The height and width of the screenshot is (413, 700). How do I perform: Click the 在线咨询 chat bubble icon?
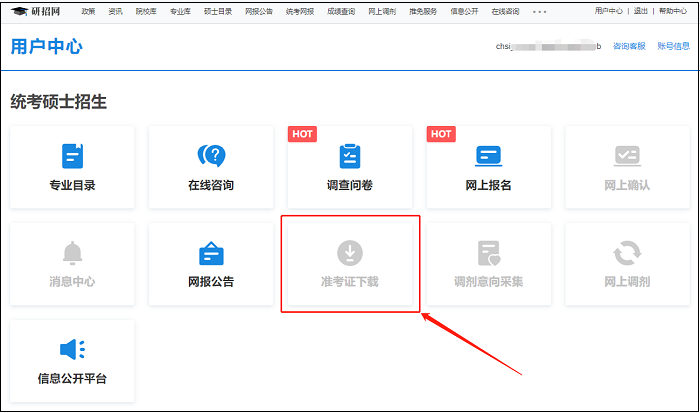211,156
